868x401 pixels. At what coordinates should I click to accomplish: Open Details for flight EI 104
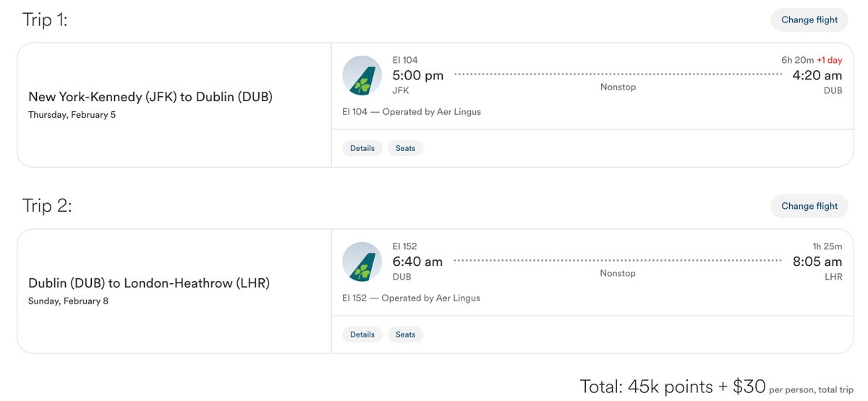(x=362, y=148)
